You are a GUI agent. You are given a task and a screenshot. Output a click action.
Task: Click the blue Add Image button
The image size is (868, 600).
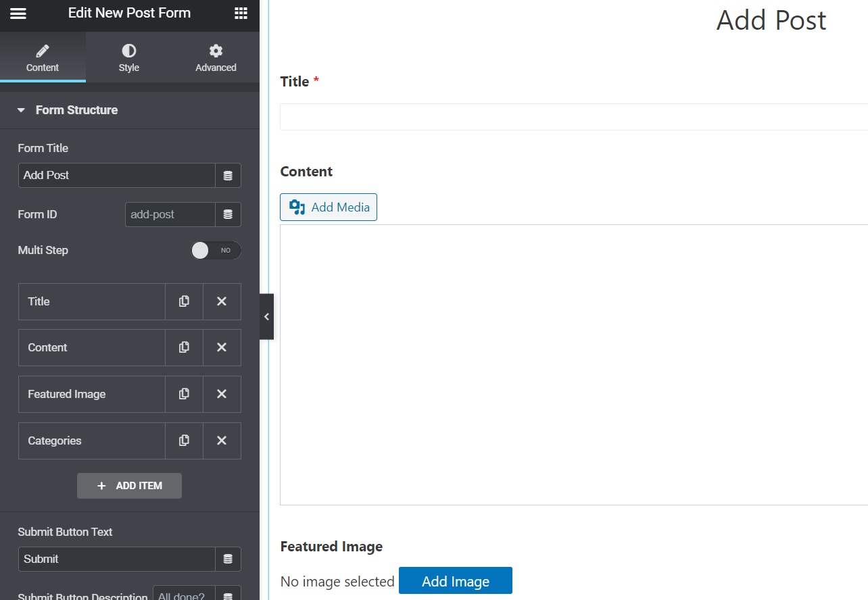tap(455, 580)
